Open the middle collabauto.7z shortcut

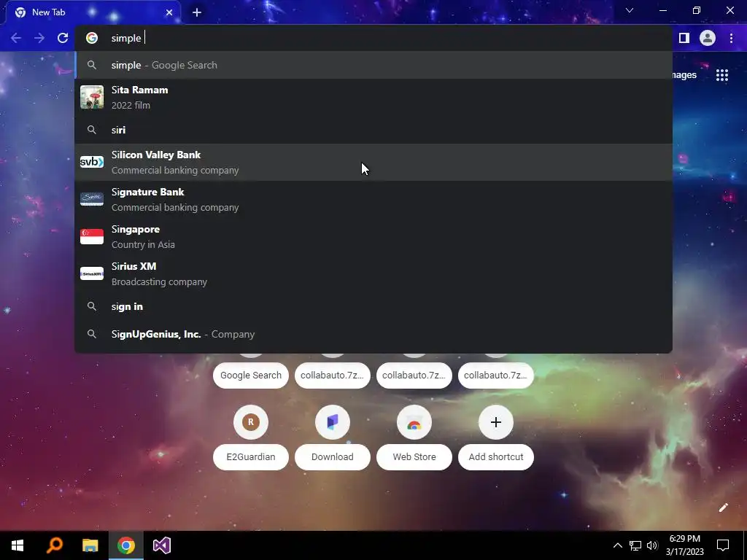point(414,376)
